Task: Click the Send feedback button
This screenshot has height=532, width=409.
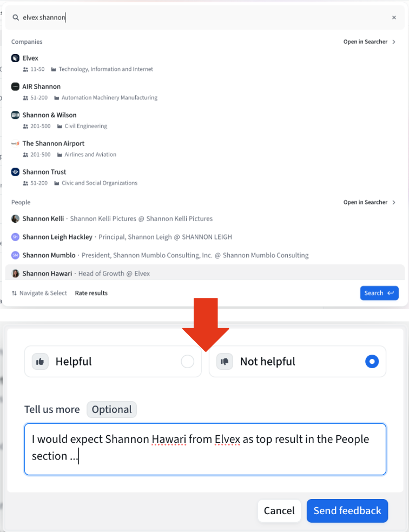Action: click(x=347, y=510)
